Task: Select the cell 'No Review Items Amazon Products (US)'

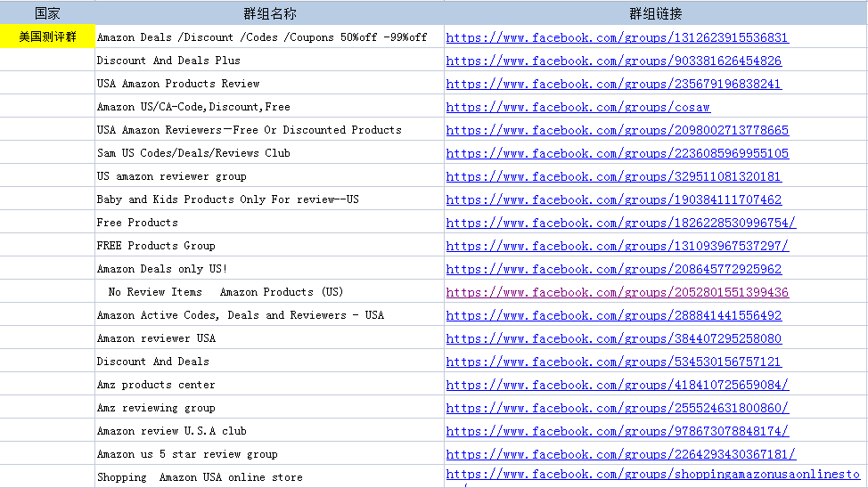Action: tap(270, 291)
